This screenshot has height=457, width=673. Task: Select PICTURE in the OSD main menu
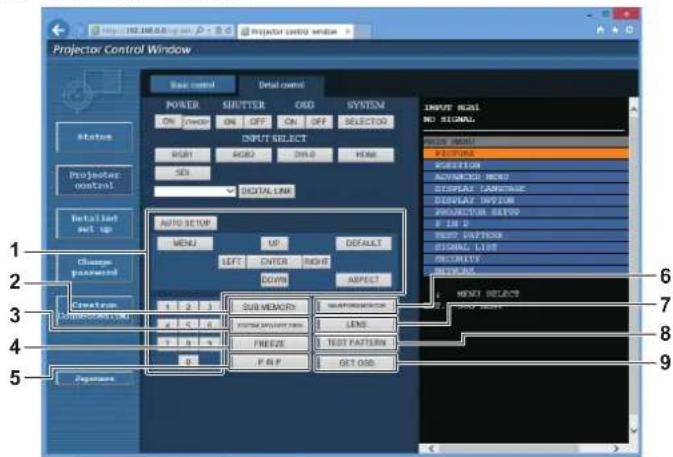[526, 153]
